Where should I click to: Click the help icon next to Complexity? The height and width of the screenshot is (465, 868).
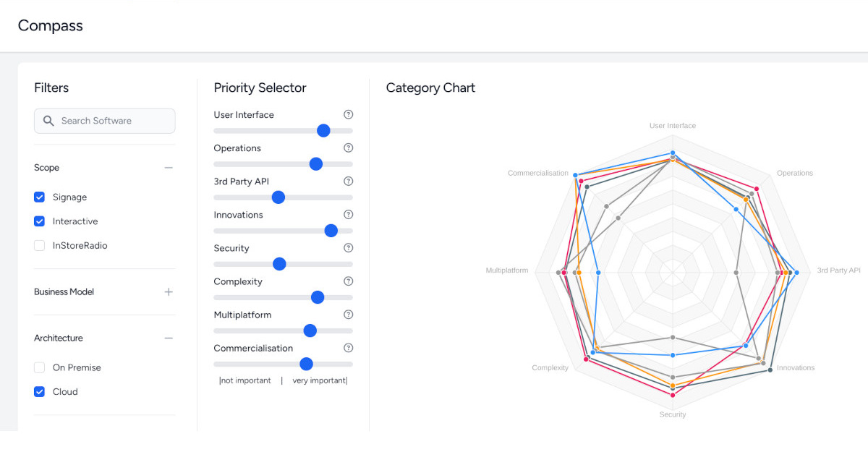click(x=348, y=281)
